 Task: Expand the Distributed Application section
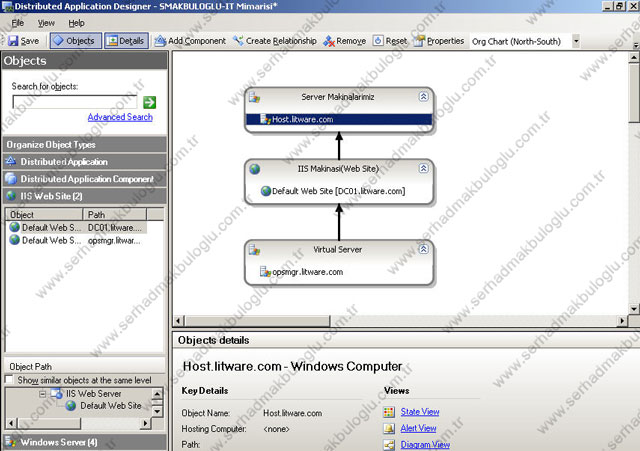pyautogui.click(x=85, y=162)
